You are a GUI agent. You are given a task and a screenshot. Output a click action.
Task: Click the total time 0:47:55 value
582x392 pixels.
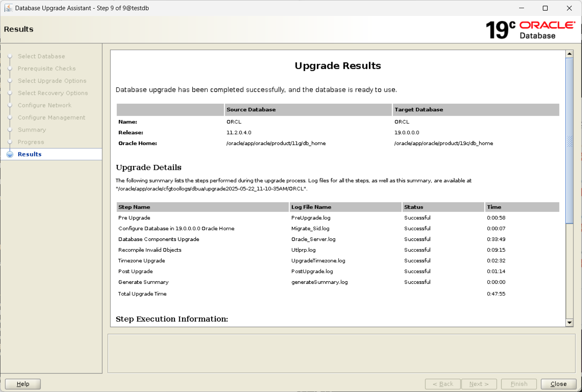click(x=496, y=294)
